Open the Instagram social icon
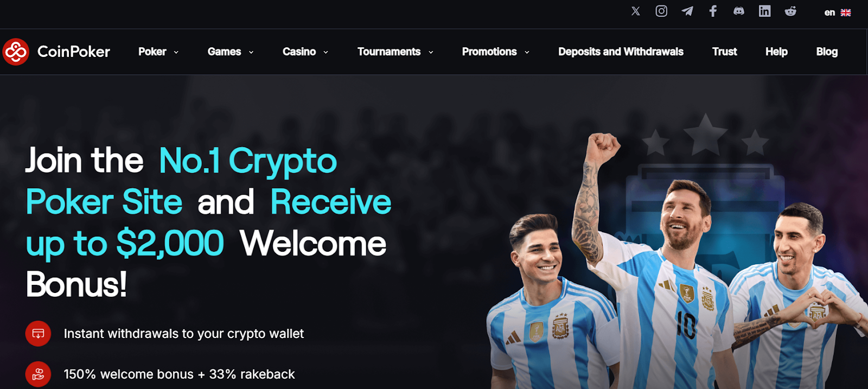 point(661,11)
